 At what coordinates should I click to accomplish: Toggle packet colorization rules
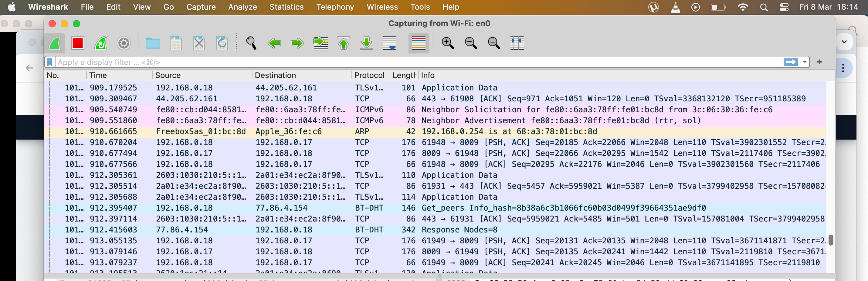(419, 43)
